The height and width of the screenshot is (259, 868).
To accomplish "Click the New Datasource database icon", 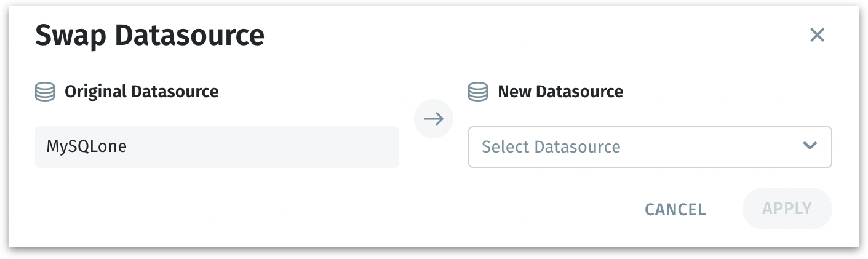I will pos(478,92).
